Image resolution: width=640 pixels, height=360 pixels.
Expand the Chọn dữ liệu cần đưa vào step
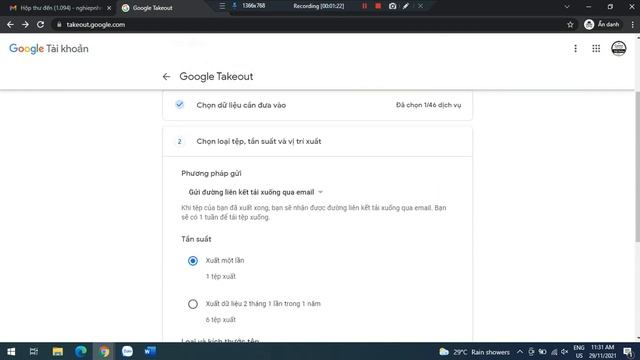(318, 105)
